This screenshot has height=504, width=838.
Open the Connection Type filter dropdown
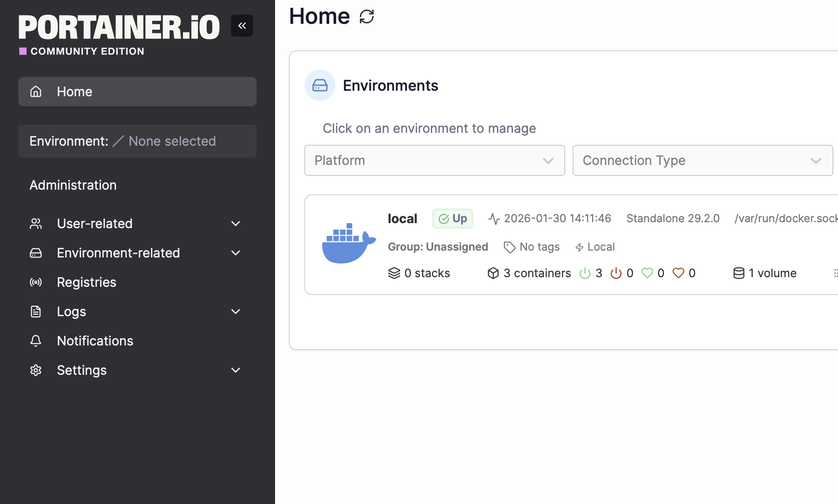702,160
